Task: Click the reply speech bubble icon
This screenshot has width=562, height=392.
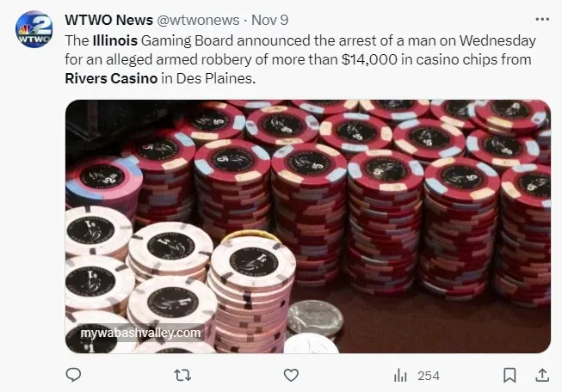Action: [x=73, y=375]
